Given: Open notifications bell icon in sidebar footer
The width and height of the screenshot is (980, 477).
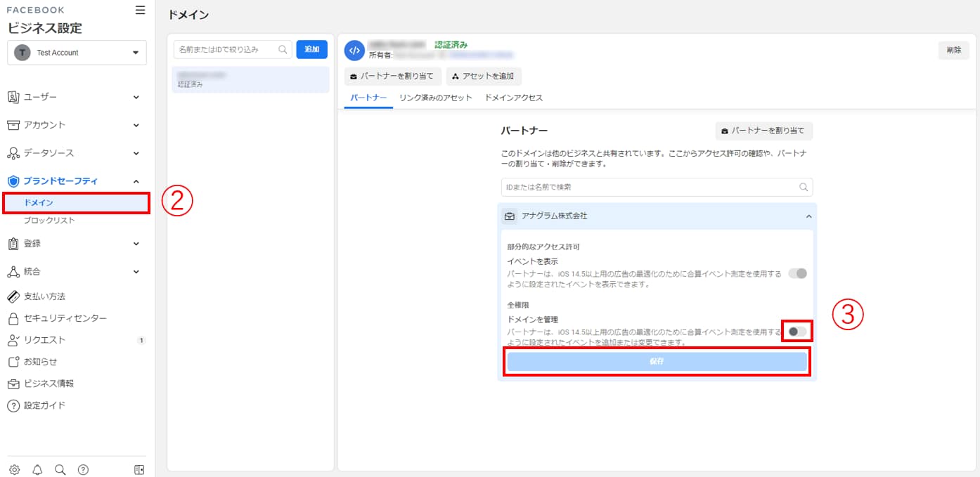Looking at the screenshot, I should click(37, 470).
